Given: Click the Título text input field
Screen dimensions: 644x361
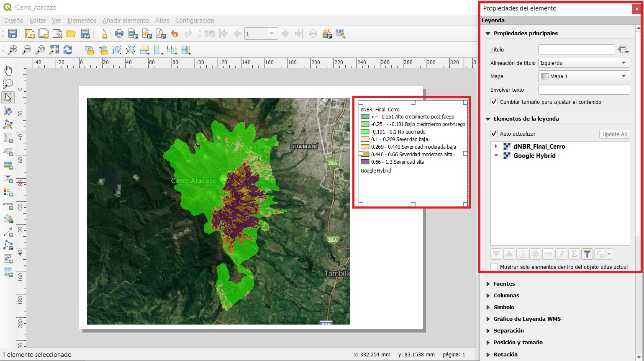Looking at the screenshot, I should 576,49.
